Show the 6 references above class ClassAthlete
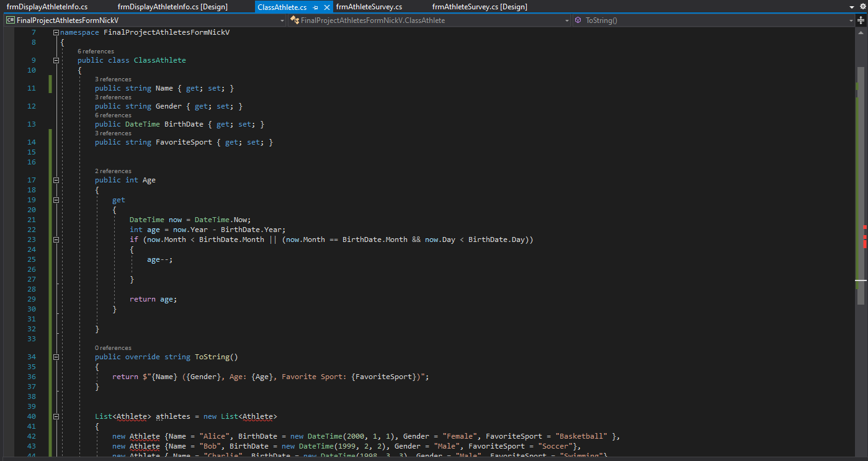 (x=96, y=51)
